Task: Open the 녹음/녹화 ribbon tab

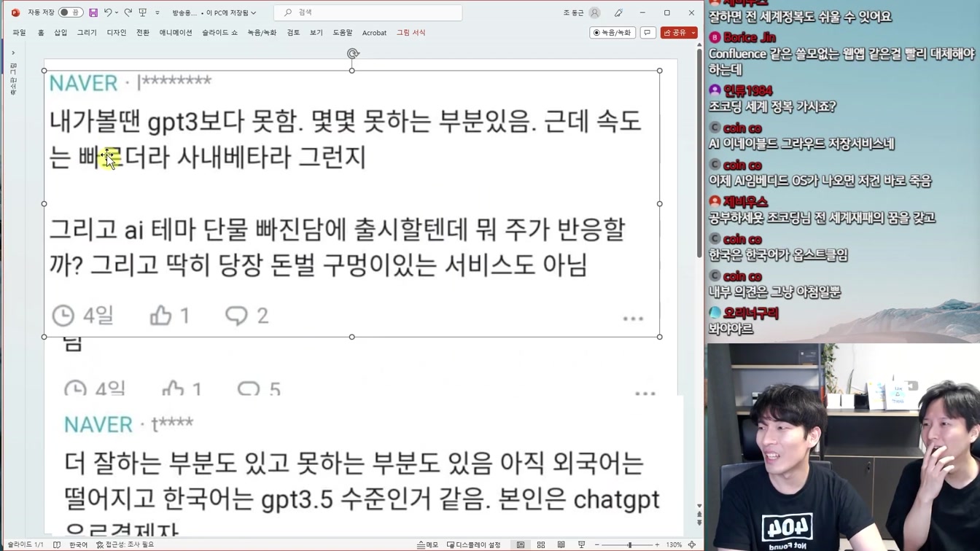Action: point(262,33)
